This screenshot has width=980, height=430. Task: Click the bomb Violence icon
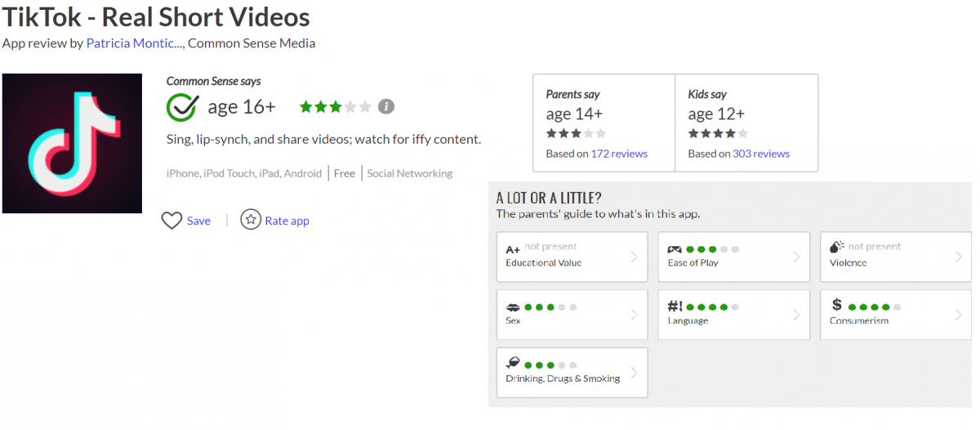point(837,247)
